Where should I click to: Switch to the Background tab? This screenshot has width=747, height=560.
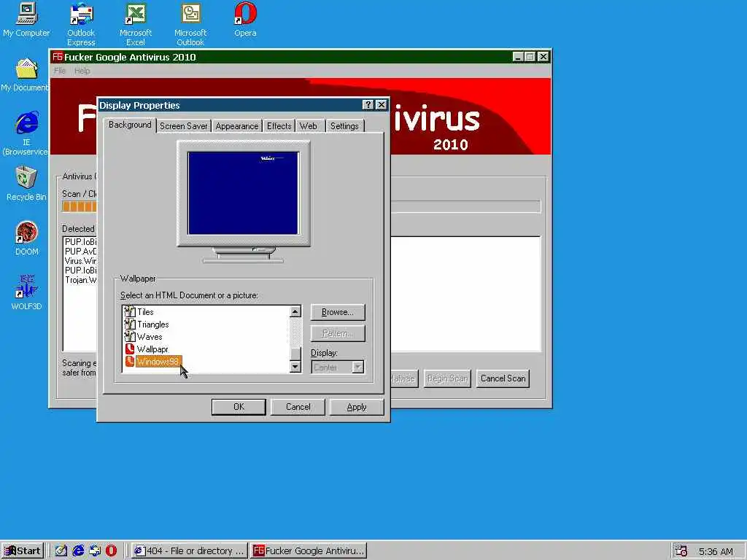point(130,125)
